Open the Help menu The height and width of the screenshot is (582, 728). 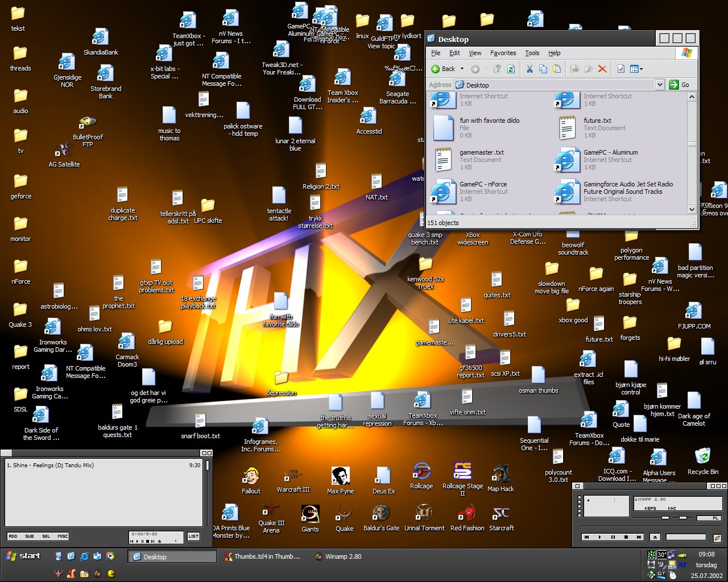pyautogui.click(x=555, y=53)
